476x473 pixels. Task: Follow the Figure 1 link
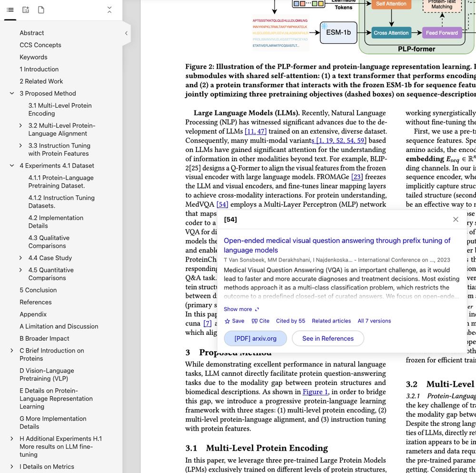click(x=316, y=392)
